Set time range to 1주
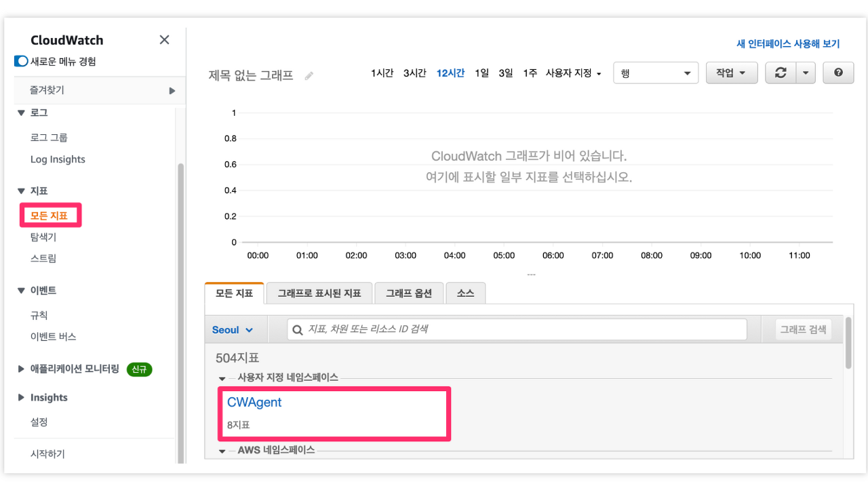 pos(530,73)
